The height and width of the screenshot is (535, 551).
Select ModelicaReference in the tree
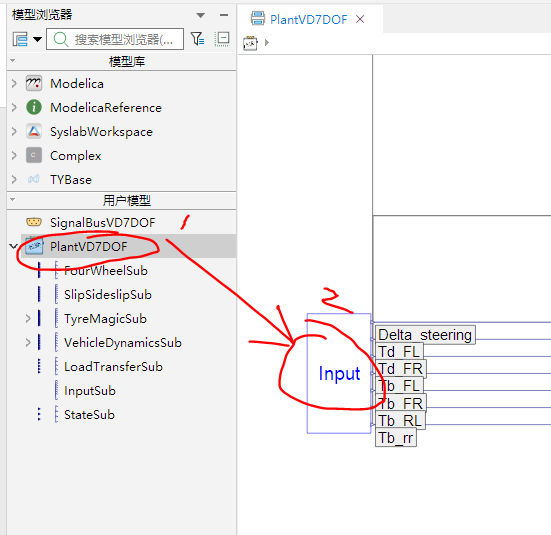(106, 108)
